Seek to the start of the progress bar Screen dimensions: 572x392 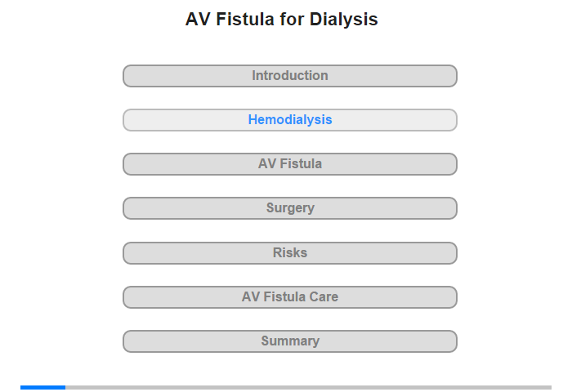(21, 387)
